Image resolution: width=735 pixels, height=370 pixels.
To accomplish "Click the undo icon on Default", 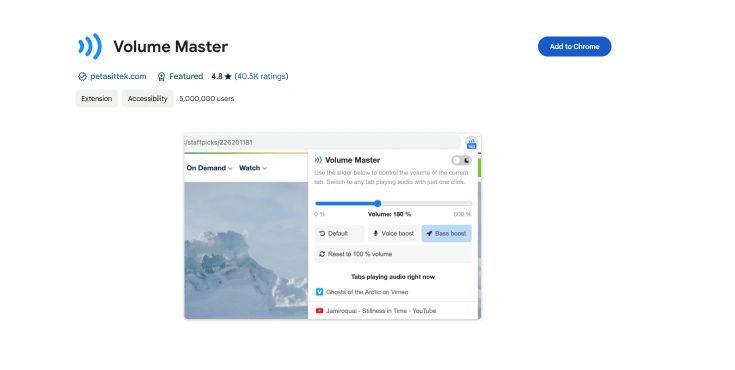I will [322, 233].
